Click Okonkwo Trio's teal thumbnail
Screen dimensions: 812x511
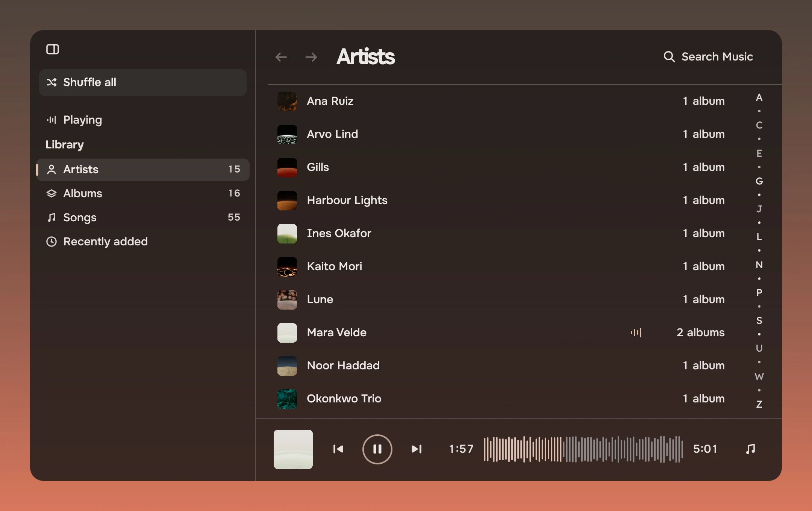(x=287, y=399)
